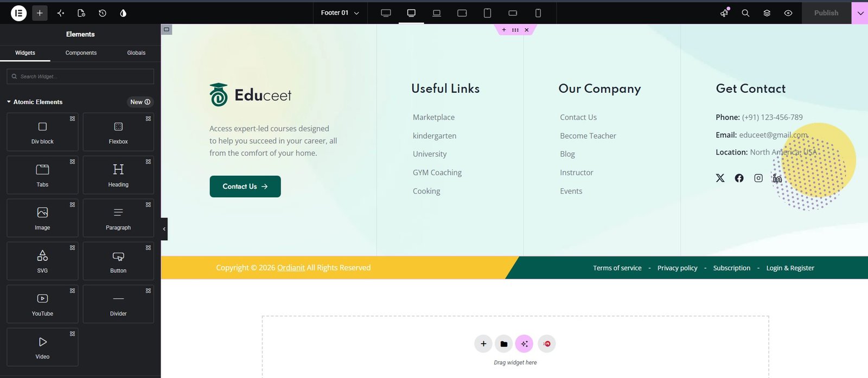Open the droplet theme icon in top bar
868x378 pixels.
point(123,13)
